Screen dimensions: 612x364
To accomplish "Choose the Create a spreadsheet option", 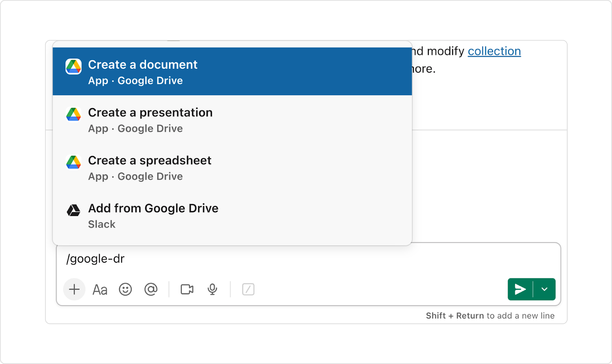I will (232, 167).
